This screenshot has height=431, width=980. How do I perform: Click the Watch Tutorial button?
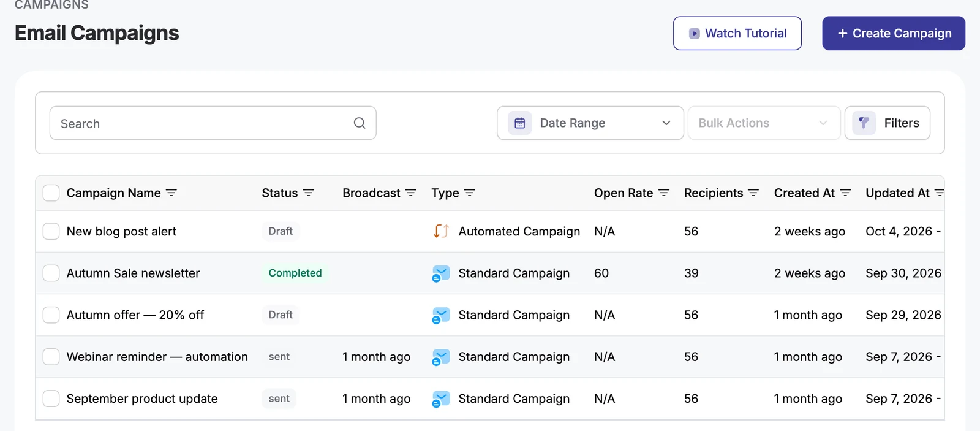(737, 34)
